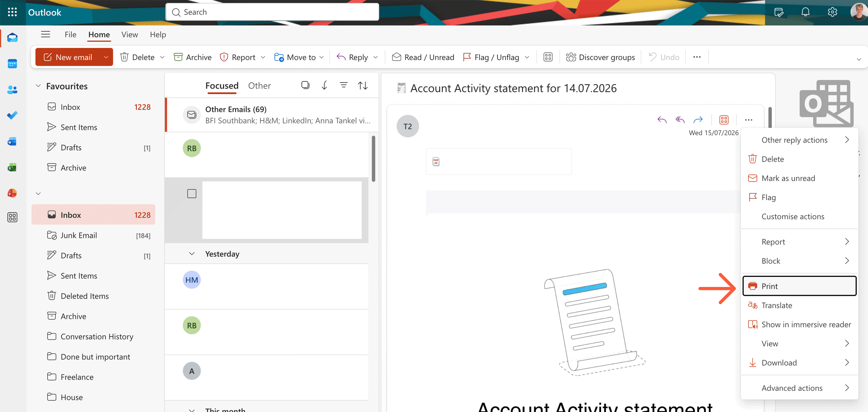Open Download submenu in context menu
This screenshot has height=412, width=868.
(799, 363)
